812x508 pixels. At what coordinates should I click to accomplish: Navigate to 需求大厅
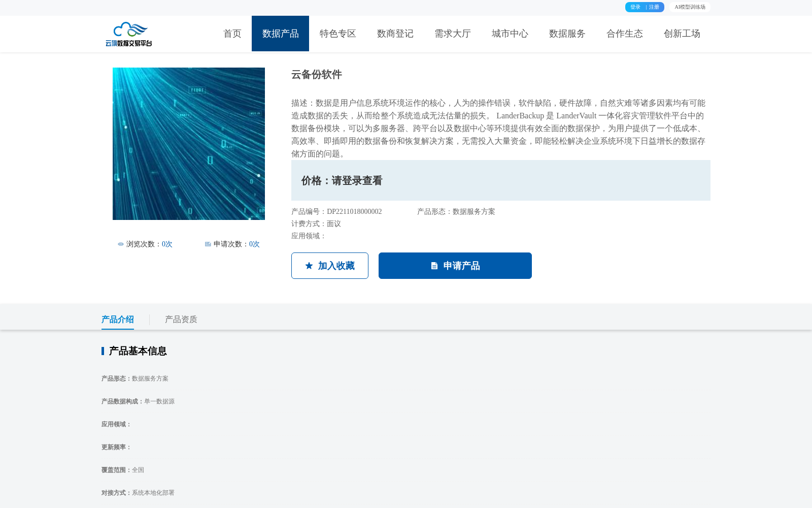(452, 34)
